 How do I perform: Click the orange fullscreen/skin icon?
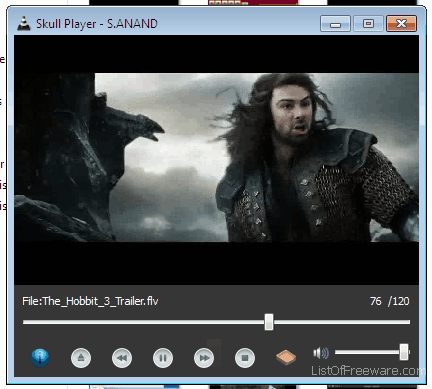(286, 357)
